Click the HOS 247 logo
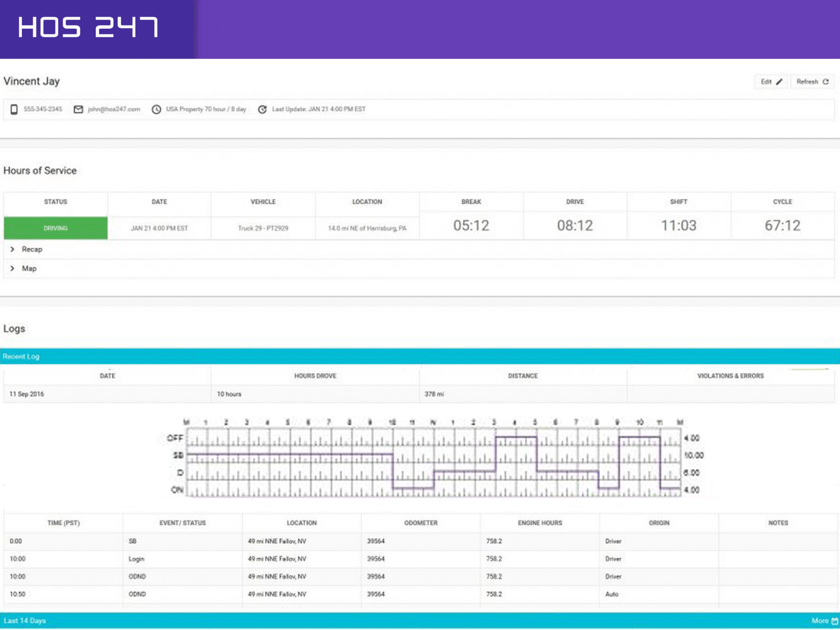This screenshot has width=840, height=630. pos(88,28)
